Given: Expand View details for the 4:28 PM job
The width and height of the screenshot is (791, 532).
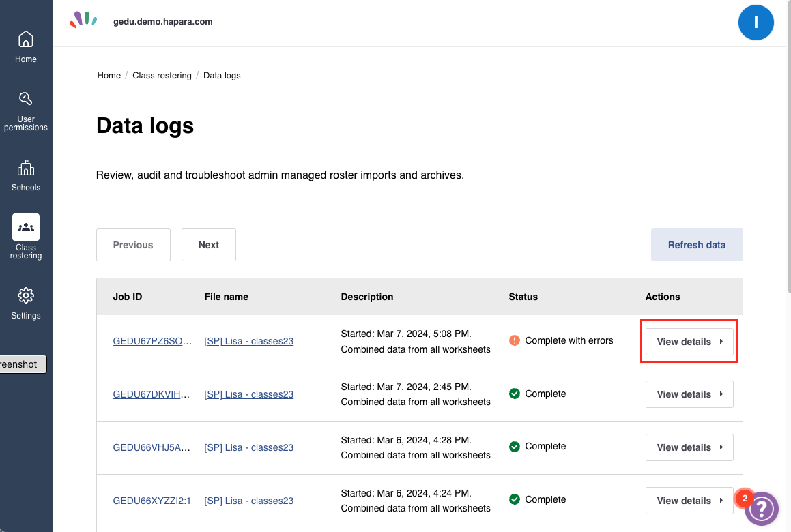Looking at the screenshot, I should [689, 447].
